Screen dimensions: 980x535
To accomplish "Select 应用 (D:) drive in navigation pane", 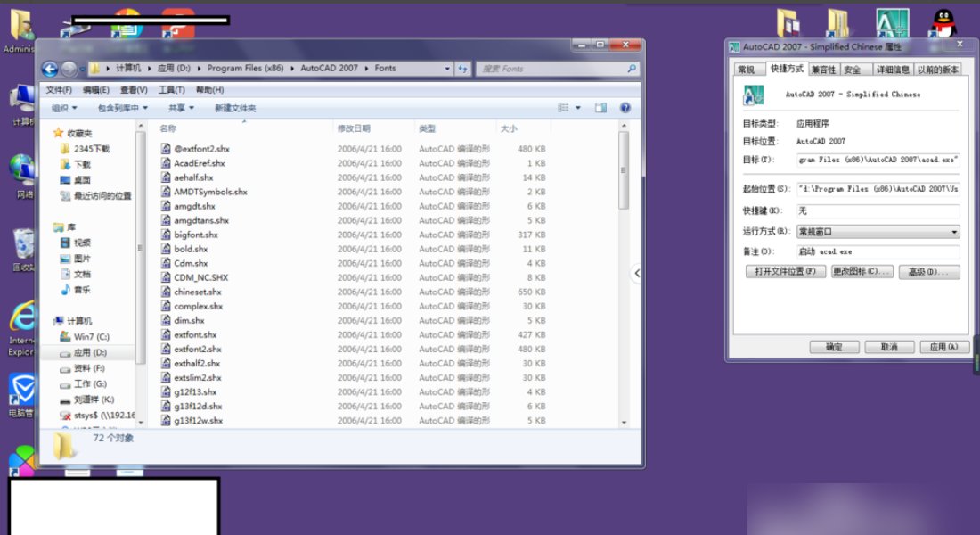I will pyautogui.click(x=90, y=352).
